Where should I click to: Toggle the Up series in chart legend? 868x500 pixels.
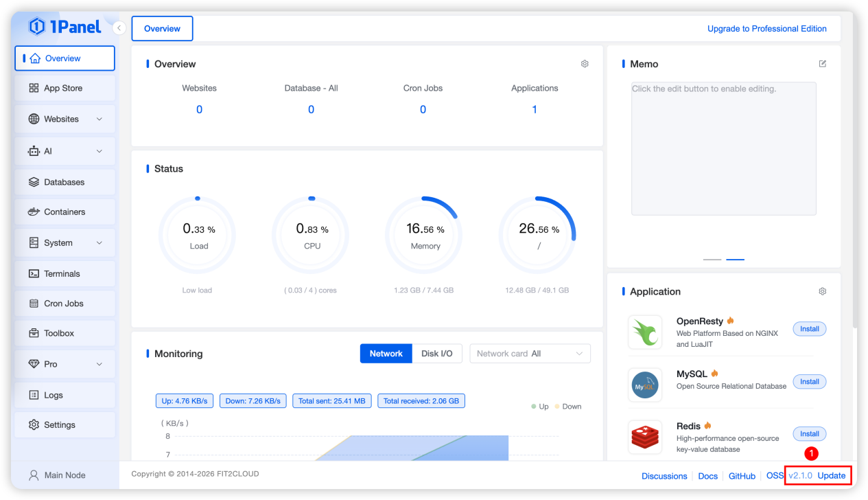pyautogui.click(x=539, y=407)
